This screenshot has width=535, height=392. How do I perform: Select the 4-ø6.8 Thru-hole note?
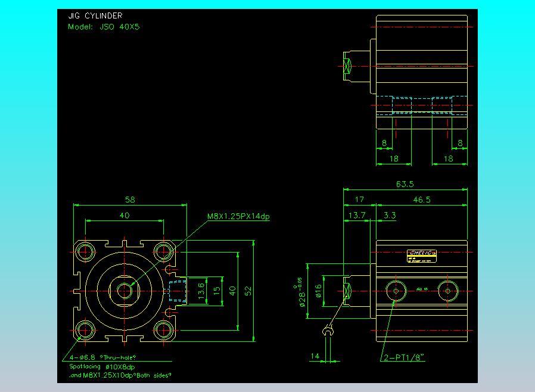pos(103,357)
